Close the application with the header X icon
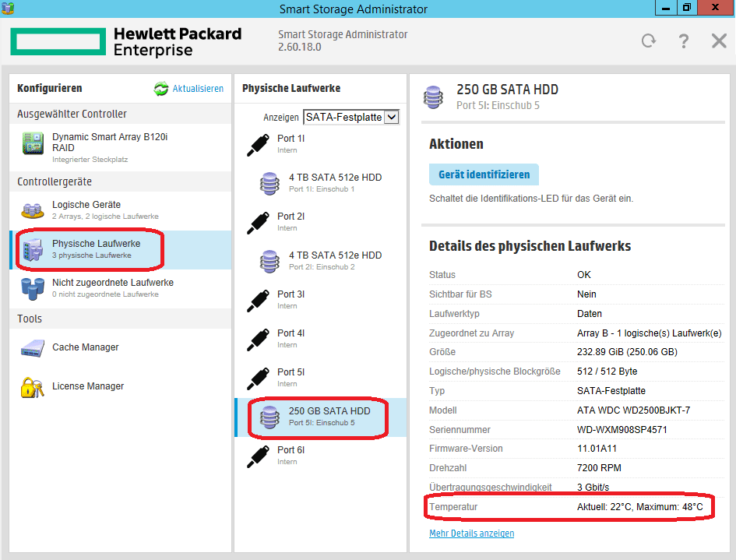The image size is (736, 560). (x=719, y=41)
